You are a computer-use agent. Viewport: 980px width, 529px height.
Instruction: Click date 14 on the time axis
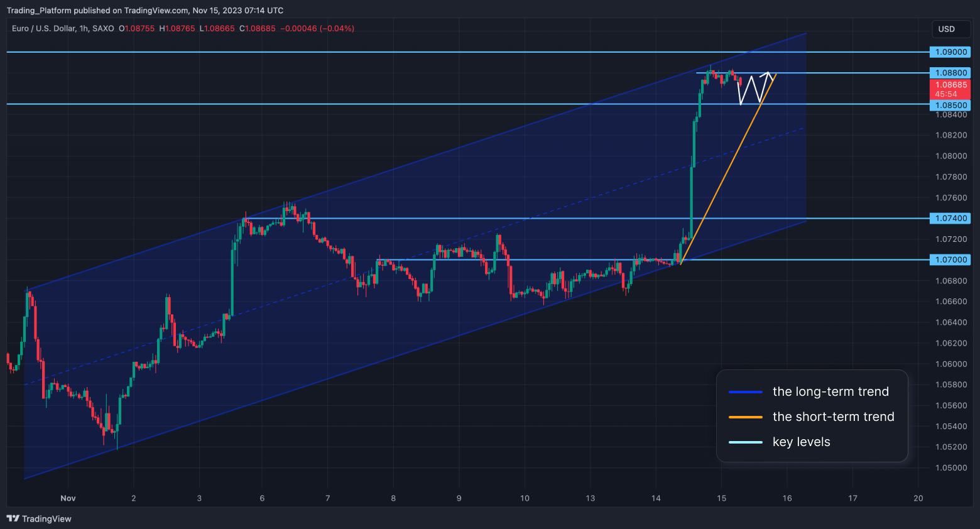coord(656,498)
